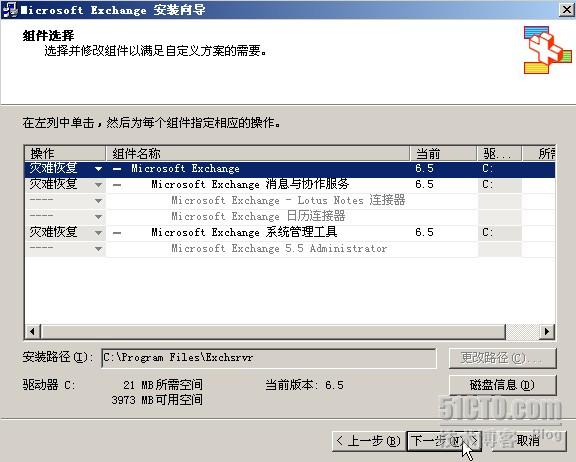Select Microsoft Exchange 5.5 Administrator row
The height and width of the screenshot is (462, 576).
(x=289, y=249)
